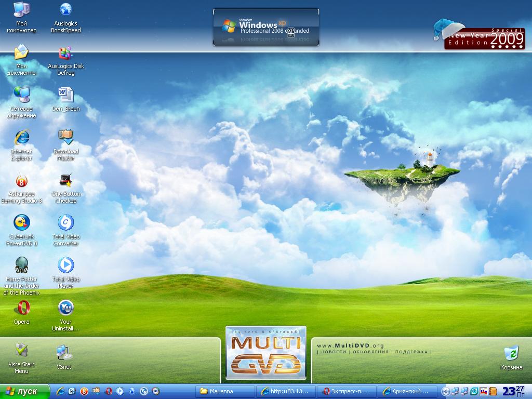Open Auslogics BoostSpeed desktop icon
532x399 pixels.
[x=66, y=10]
